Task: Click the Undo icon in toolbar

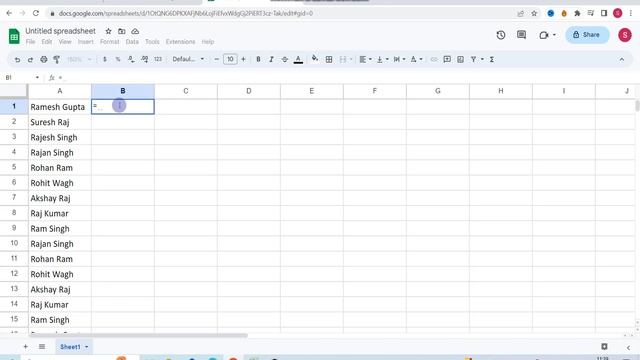Action: point(17,60)
